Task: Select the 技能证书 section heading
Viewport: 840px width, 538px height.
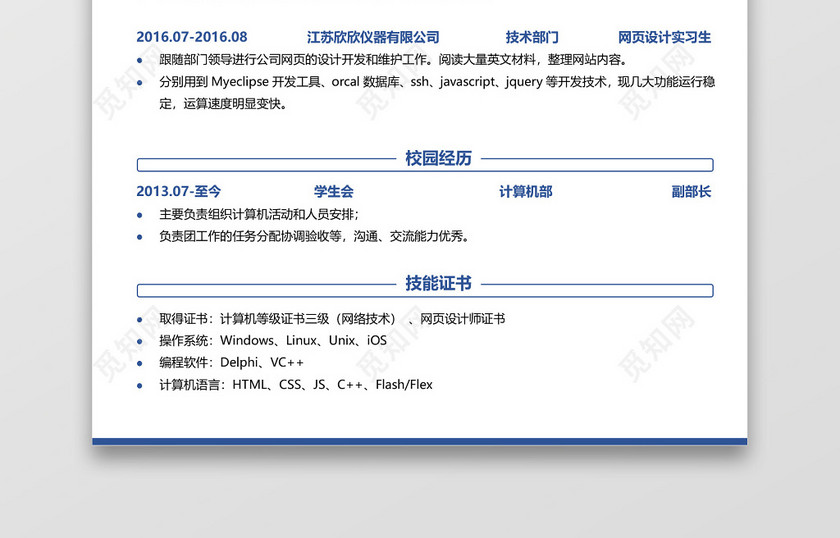Action: 438,283
